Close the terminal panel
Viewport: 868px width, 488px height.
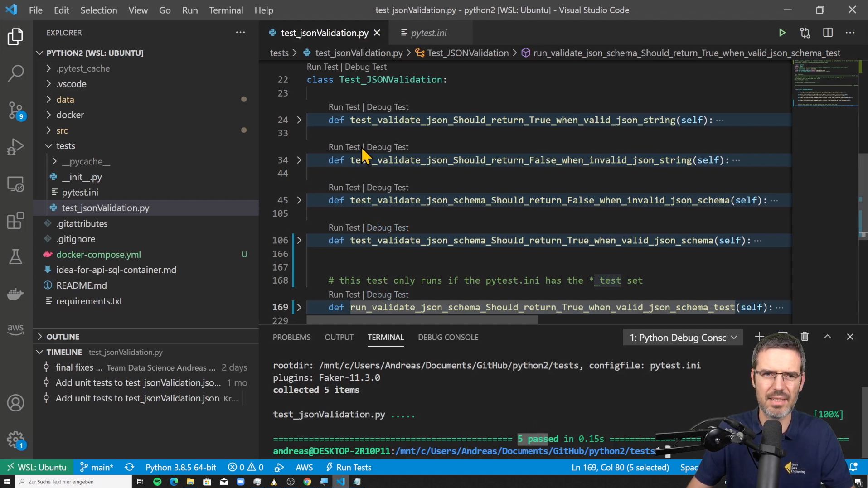tap(850, 337)
